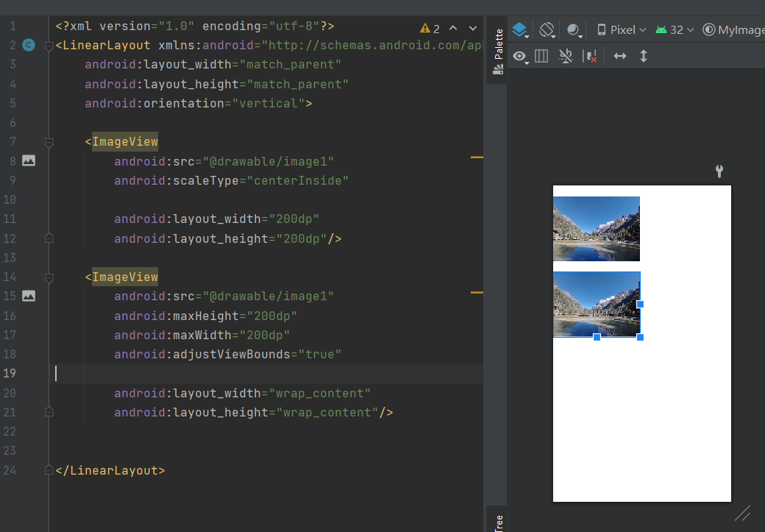Click the Orientation for Preview icon
This screenshot has height=532, width=765.
(x=547, y=29)
